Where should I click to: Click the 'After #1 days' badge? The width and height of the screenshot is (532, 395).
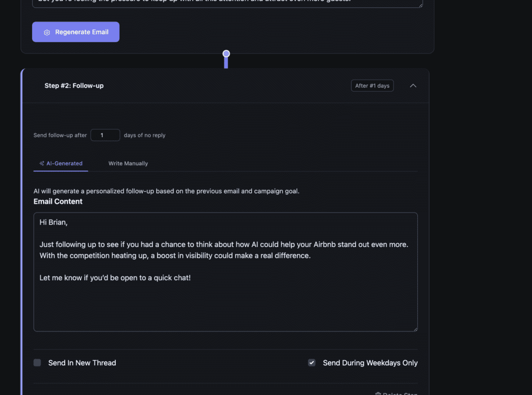coord(372,85)
